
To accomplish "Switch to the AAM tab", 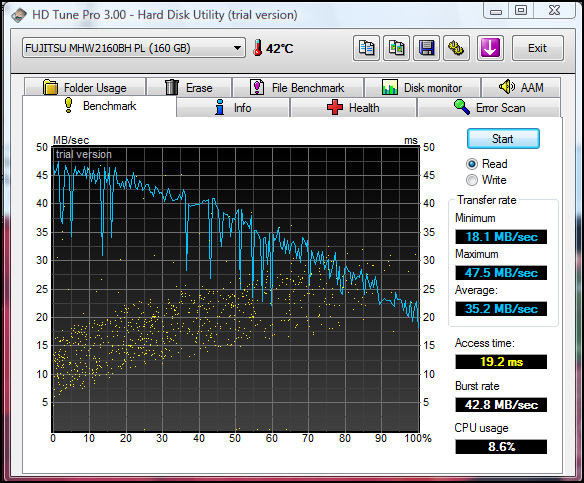I will (521, 88).
